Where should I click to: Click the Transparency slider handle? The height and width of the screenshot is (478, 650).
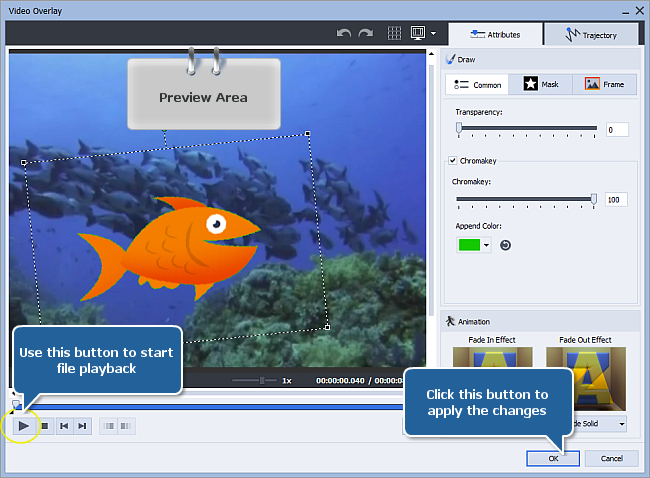click(459, 128)
